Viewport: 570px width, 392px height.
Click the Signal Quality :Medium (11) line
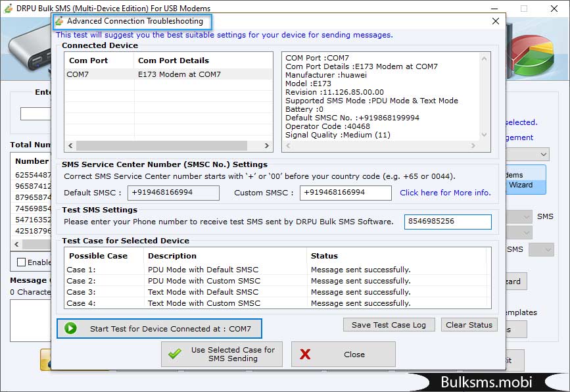[x=338, y=135]
